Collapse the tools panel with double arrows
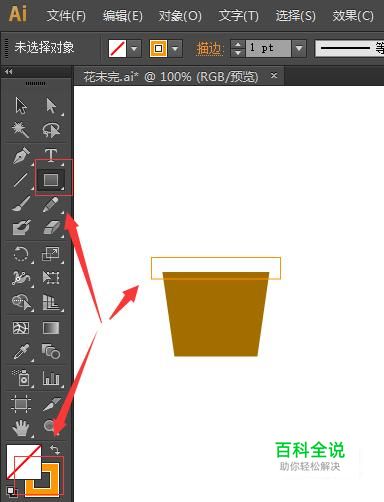Image resolution: width=384 pixels, height=502 pixels. pyautogui.click(x=9, y=71)
